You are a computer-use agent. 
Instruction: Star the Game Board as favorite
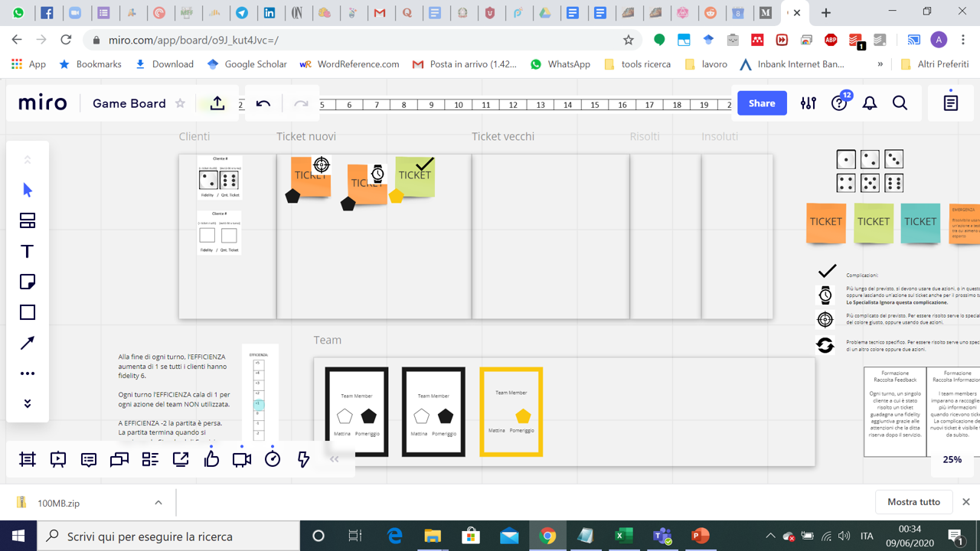pyautogui.click(x=181, y=103)
